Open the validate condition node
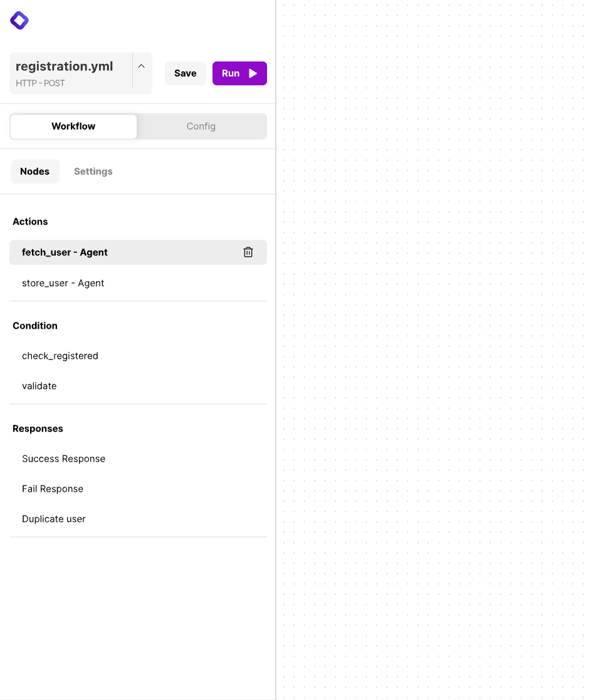593x700 pixels. tap(39, 386)
